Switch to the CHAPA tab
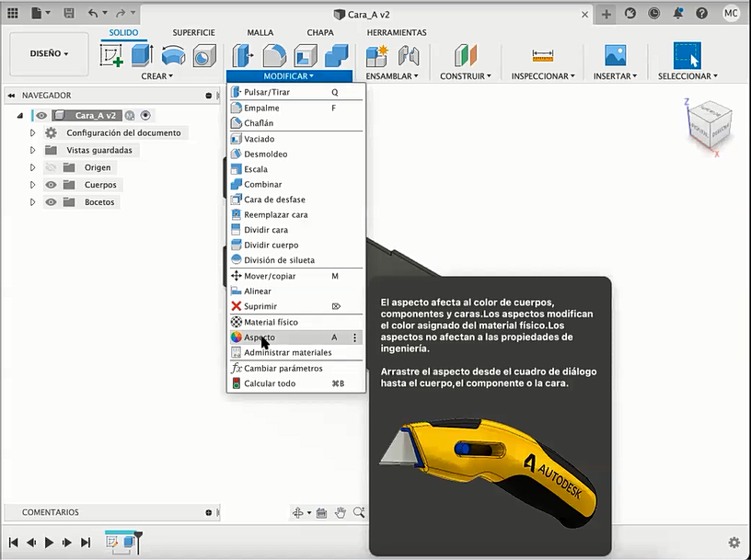The height and width of the screenshot is (560, 751). [x=320, y=32]
